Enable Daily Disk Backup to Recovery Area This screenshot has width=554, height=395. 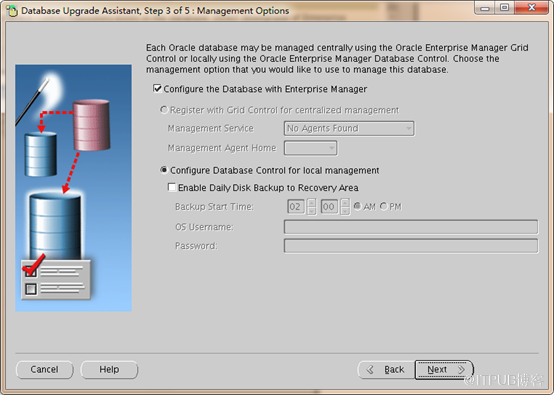point(172,187)
